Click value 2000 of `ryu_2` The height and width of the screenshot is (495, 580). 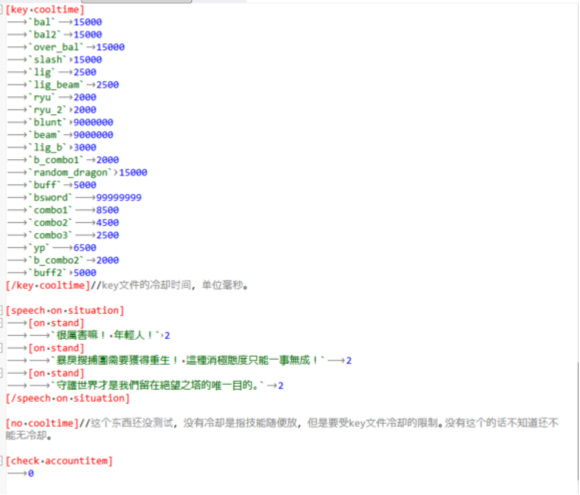point(85,110)
